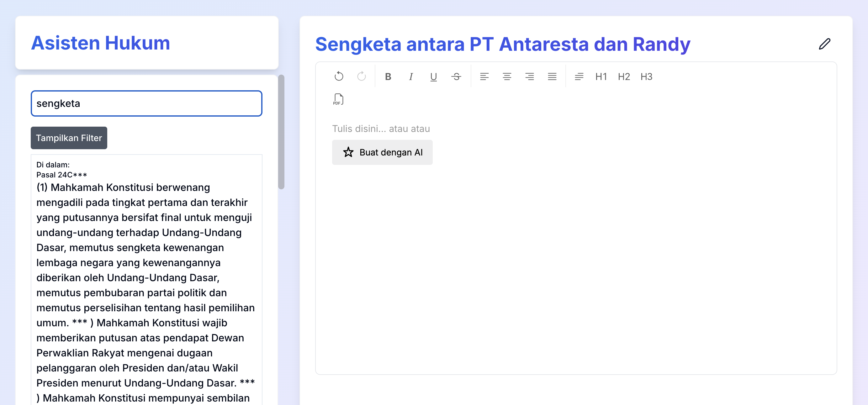
Task: Toggle bold formatting
Action: point(388,76)
